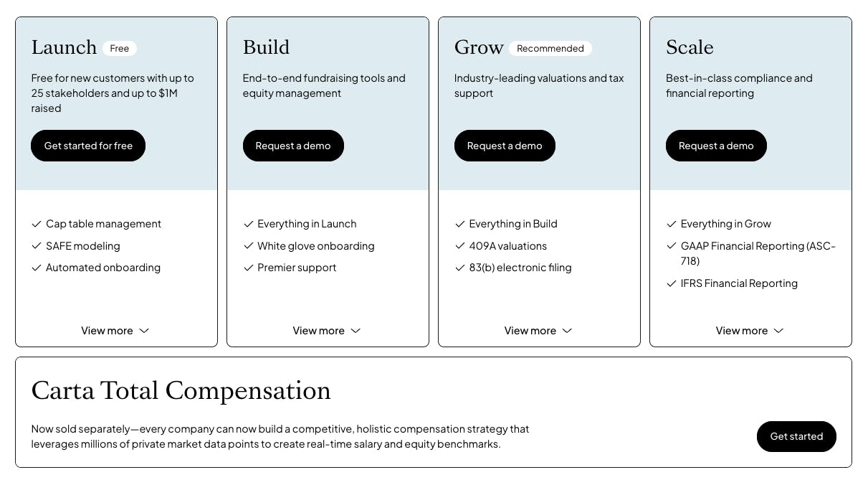
Task: Select the Carta Total Compensation heading
Action: click(x=181, y=391)
